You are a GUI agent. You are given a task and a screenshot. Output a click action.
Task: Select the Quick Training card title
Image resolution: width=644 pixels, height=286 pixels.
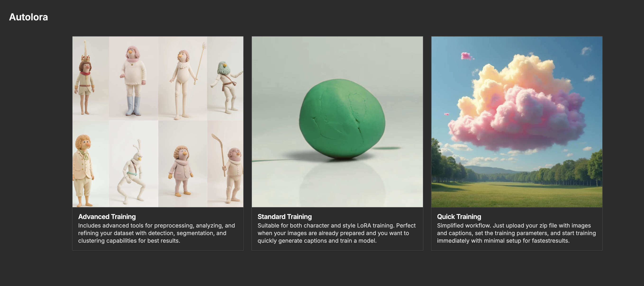pyautogui.click(x=459, y=217)
